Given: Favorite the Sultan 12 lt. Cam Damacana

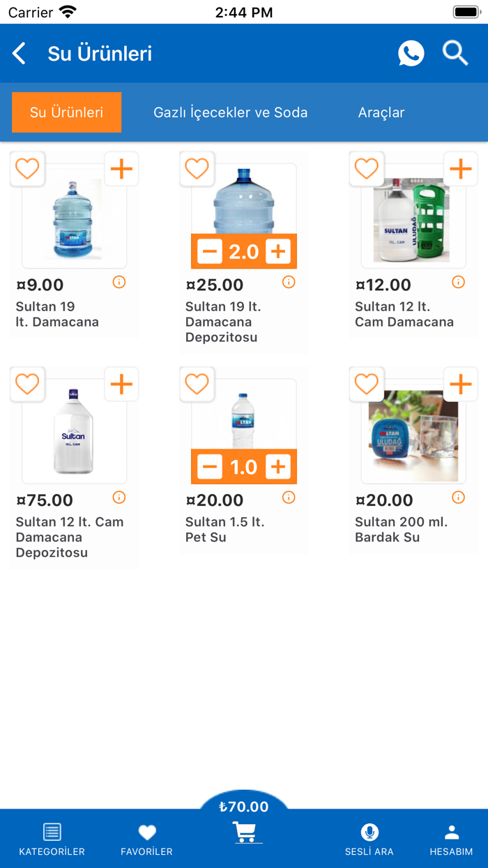Looking at the screenshot, I should [x=366, y=168].
